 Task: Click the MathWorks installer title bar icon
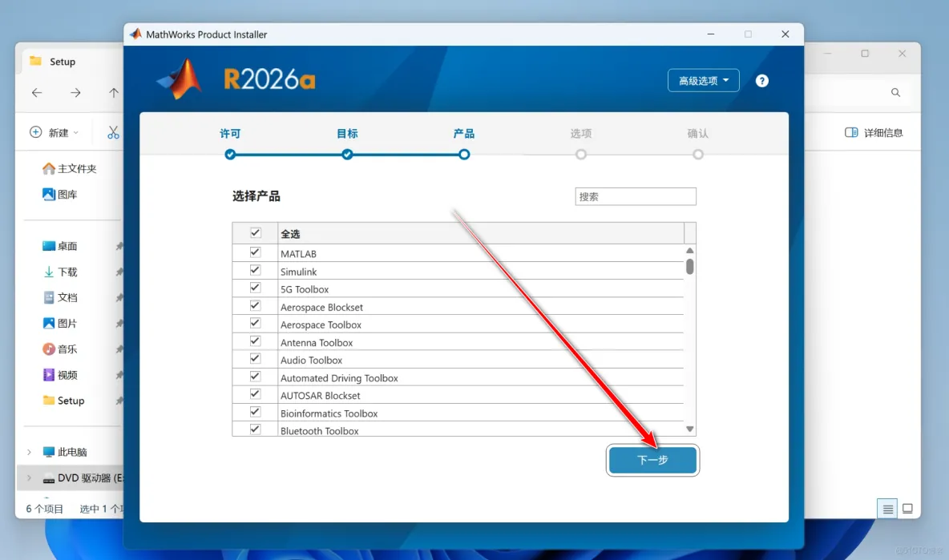(x=136, y=34)
